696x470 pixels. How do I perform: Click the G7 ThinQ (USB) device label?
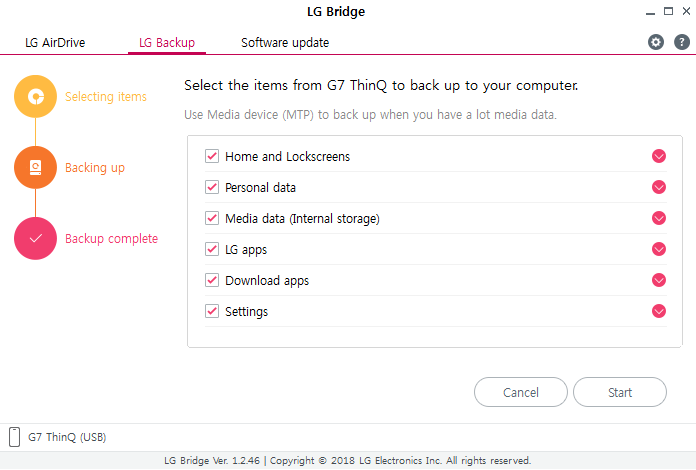point(67,437)
